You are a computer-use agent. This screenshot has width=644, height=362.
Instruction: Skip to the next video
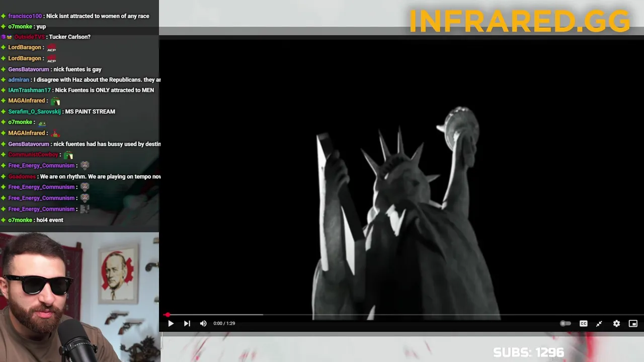(187, 323)
